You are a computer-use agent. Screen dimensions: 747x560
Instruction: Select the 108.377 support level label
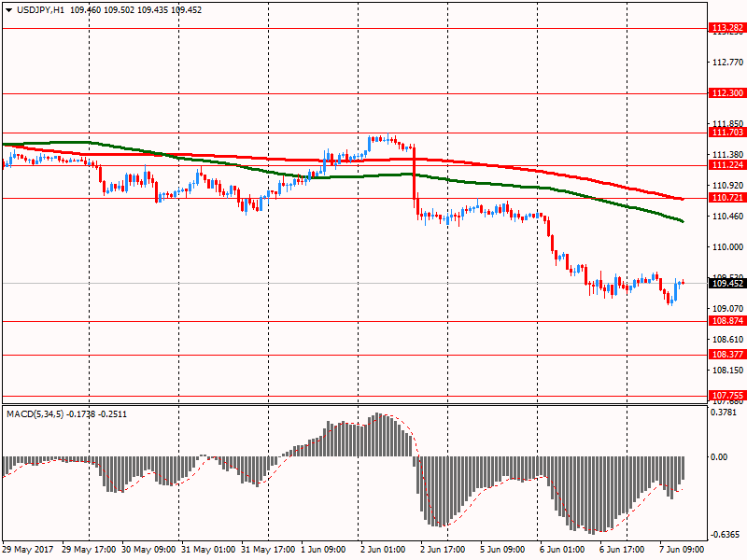coord(727,355)
